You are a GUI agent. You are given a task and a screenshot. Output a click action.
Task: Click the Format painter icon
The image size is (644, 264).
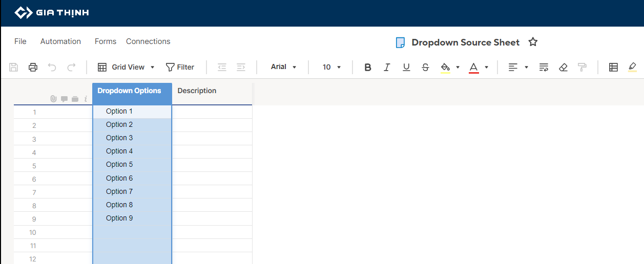tap(582, 67)
